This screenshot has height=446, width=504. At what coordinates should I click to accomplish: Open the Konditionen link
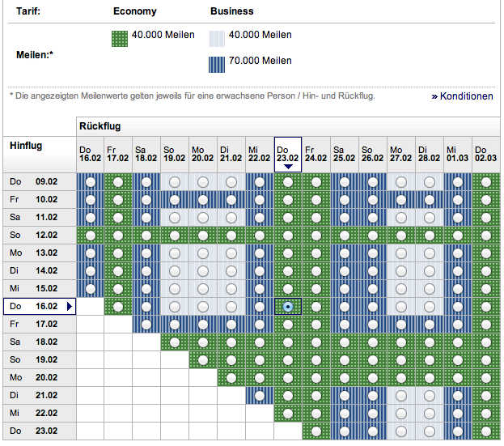pos(463,96)
